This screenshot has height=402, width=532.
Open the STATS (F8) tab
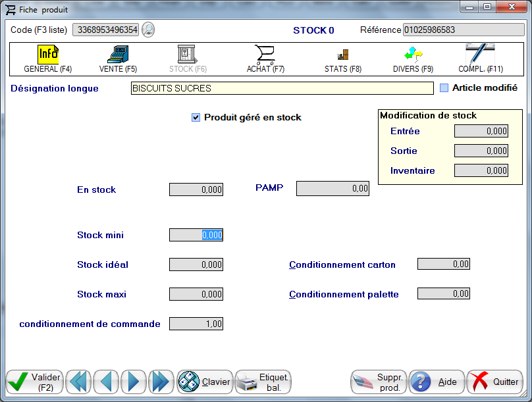click(x=343, y=59)
